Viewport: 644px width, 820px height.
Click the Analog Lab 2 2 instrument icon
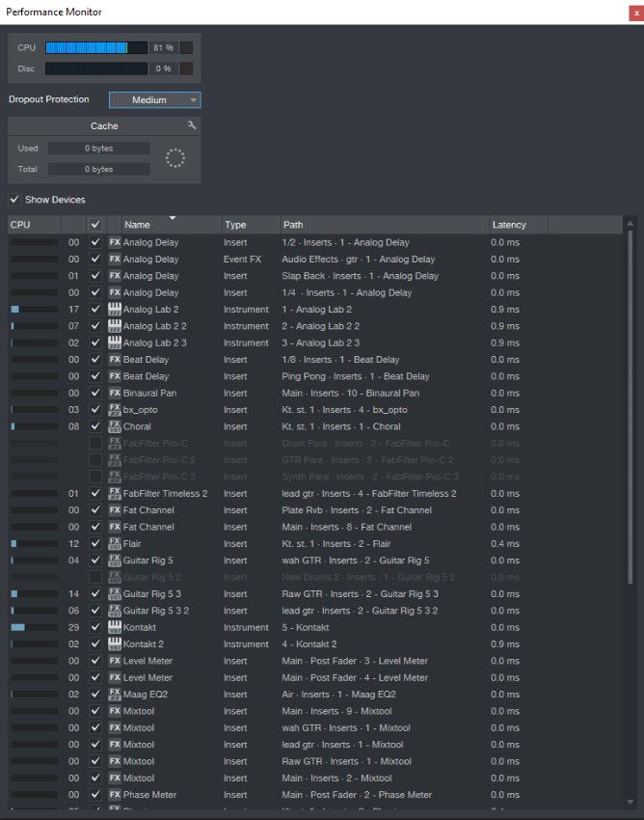(115, 326)
